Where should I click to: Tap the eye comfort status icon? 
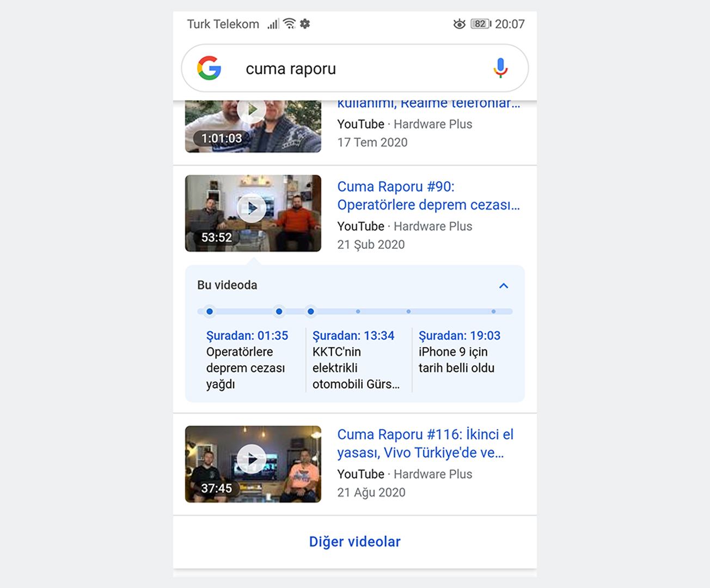point(459,24)
